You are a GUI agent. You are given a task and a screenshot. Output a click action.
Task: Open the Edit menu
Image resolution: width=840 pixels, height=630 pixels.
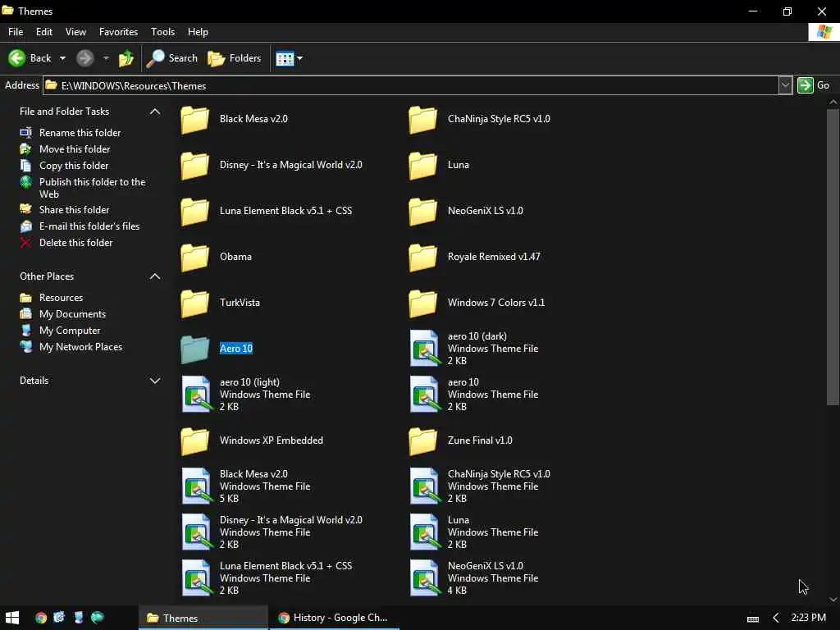[44, 32]
